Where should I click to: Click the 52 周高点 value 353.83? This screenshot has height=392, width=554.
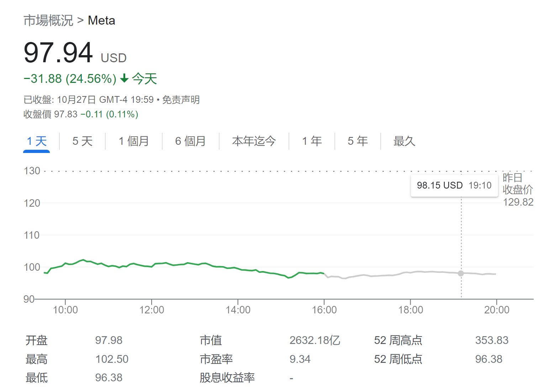coord(492,340)
